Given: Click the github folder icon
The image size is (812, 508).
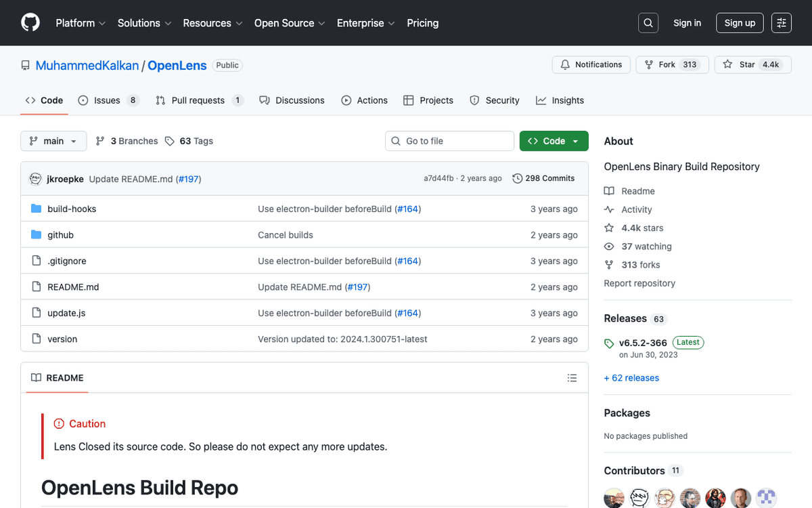Looking at the screenshot, I should coord(37,235).
